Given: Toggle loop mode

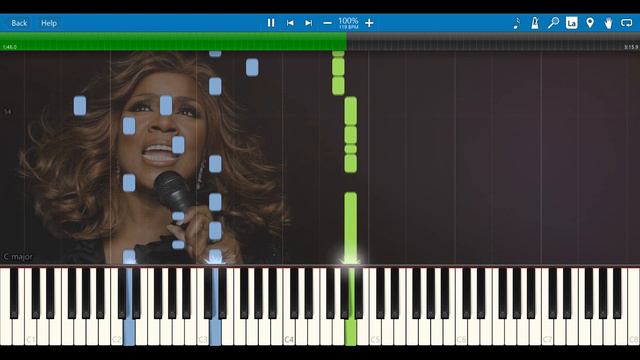Looking at the screenshot, I should pyautogui.click(x=627, y=23).
